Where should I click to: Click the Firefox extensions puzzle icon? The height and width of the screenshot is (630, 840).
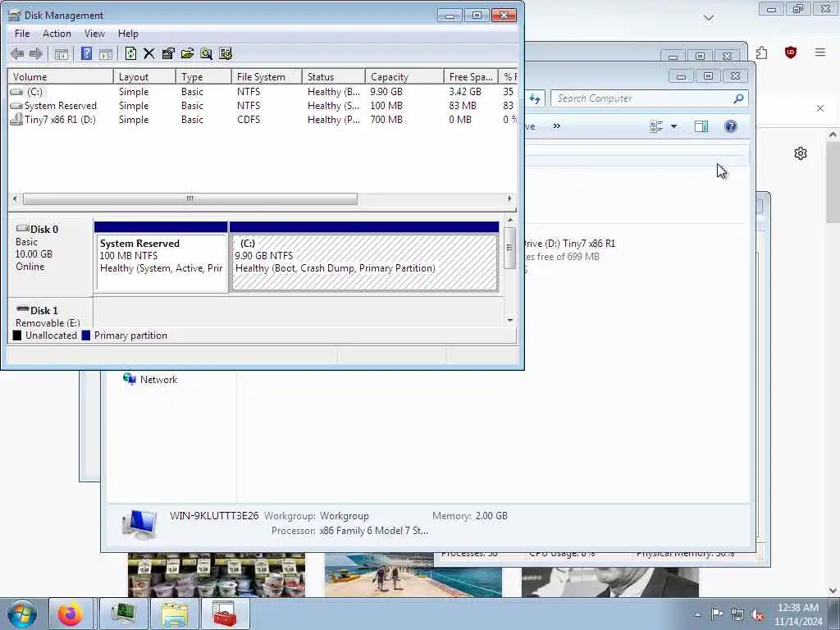[762, 52]
